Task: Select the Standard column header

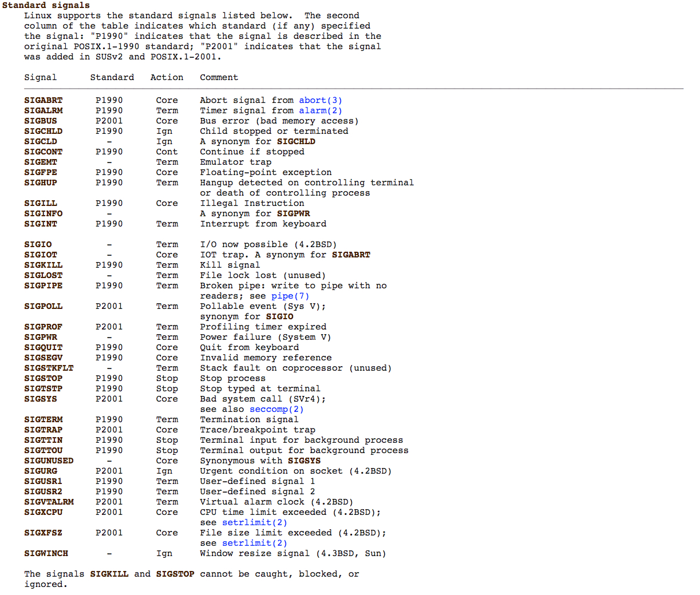Action: [112, 77]
